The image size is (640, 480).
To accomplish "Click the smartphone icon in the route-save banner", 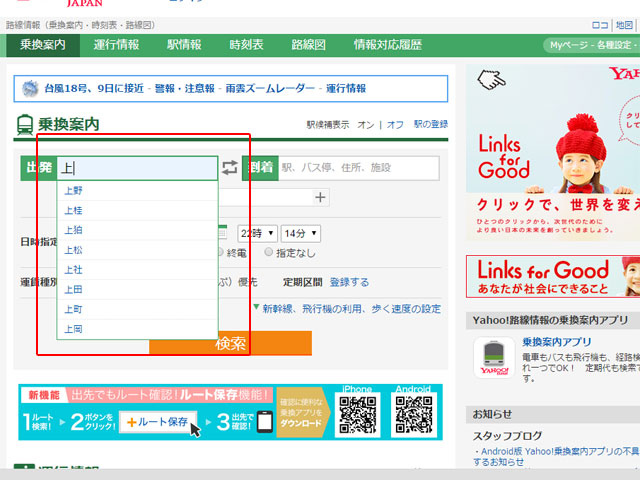I will [264, 422].
